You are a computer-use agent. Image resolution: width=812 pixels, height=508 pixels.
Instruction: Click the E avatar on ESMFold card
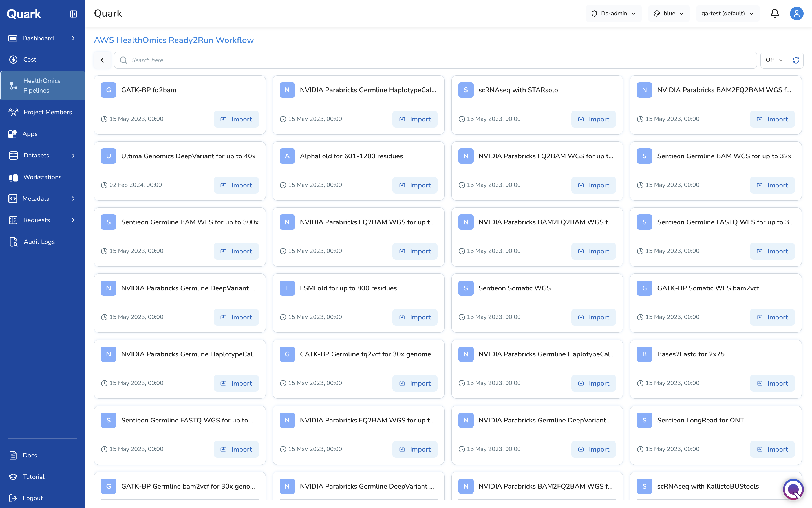coord(287,288)
